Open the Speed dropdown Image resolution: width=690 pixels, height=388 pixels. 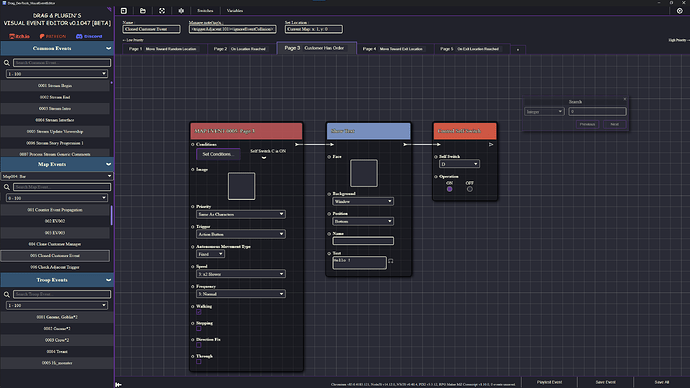241,274
